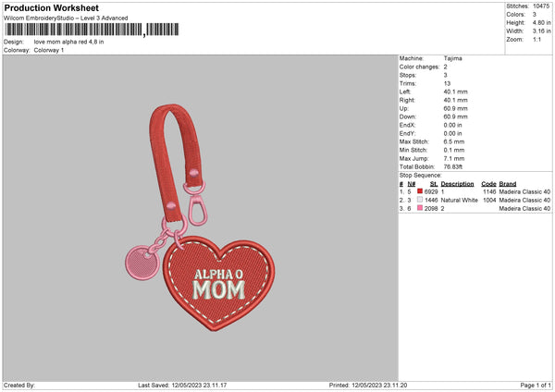
Task: Click the barcode under the worksheet title
Action: 92,30
